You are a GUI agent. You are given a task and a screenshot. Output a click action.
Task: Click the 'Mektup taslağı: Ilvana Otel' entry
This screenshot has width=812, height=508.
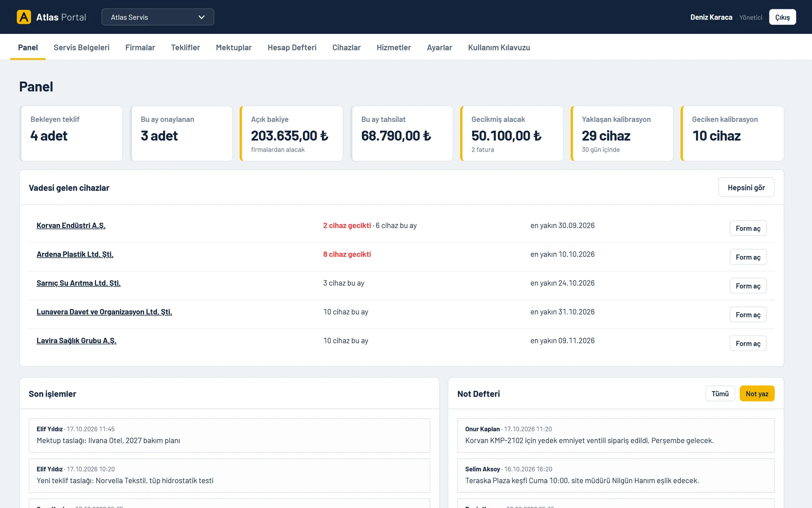tap(229, 435)
